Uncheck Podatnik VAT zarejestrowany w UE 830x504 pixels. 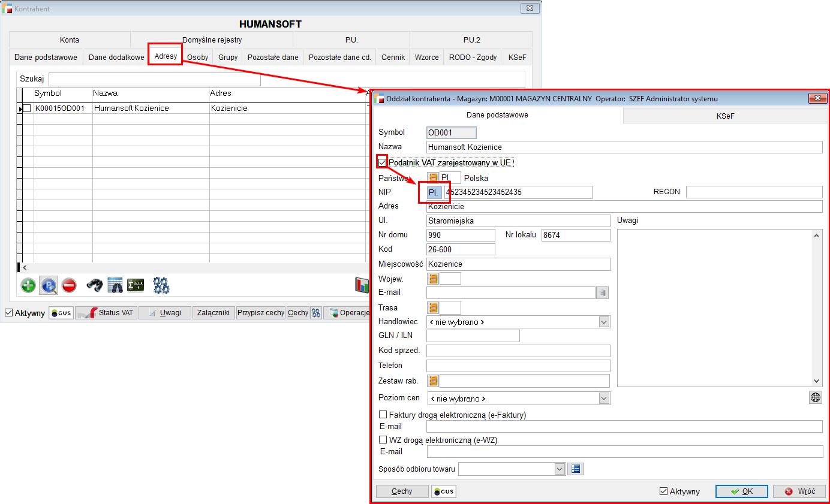click(x=383, y=162)
